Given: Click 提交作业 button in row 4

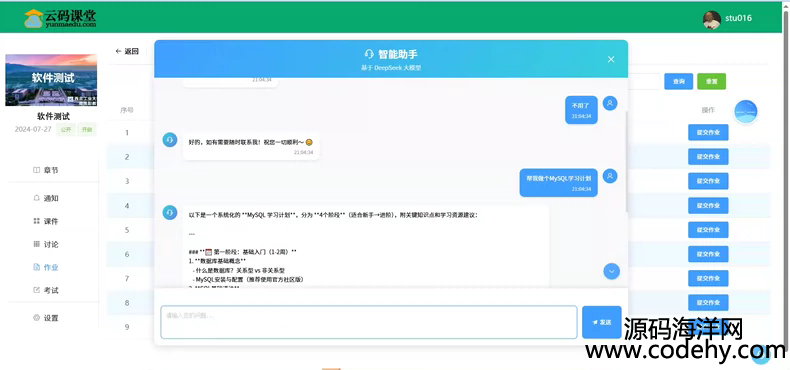Looking at the screenshot, I should pyautogui.click(x=708, y=206).
